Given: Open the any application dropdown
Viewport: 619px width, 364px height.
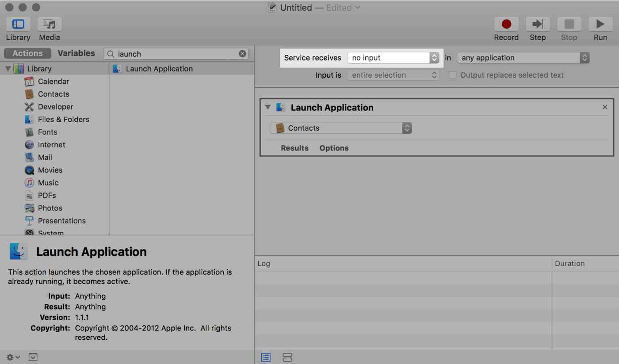Looking at the screenshot, I should click(x=523, y=58).
